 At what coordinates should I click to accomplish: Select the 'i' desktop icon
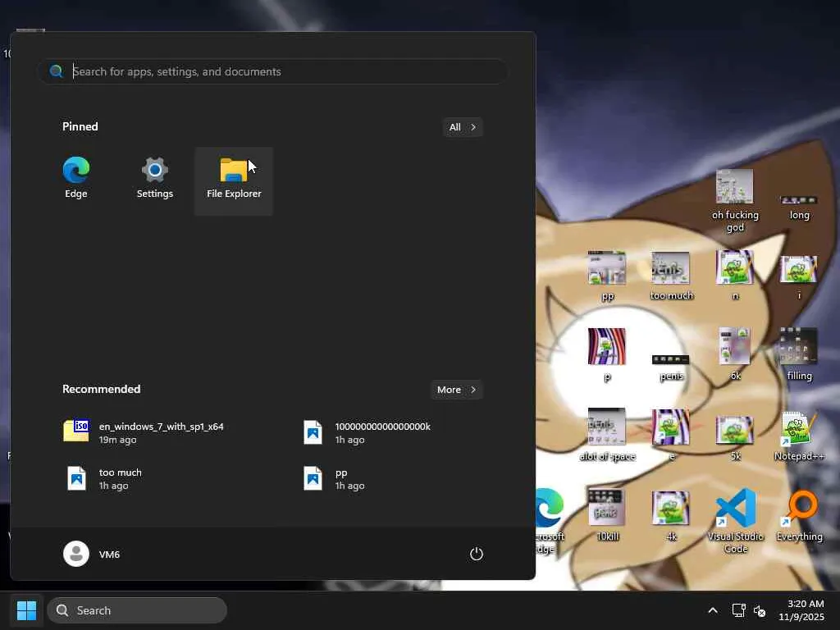[799, 277]
